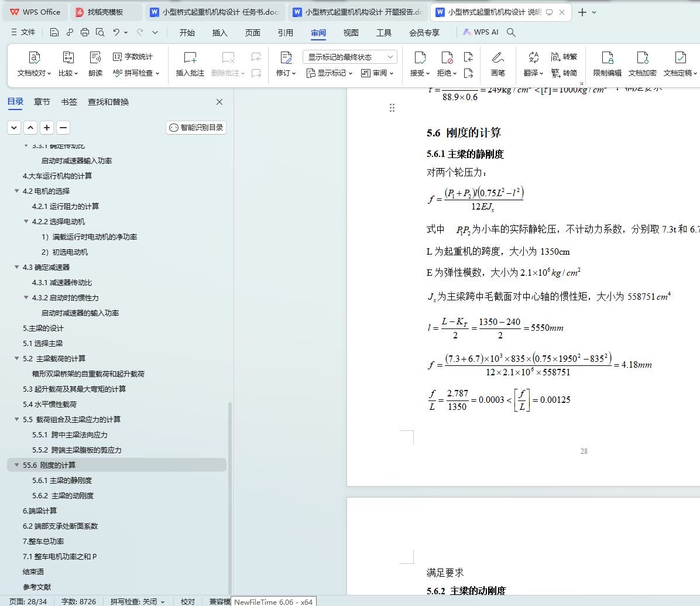Close the navigation pane

coord(219,102)
